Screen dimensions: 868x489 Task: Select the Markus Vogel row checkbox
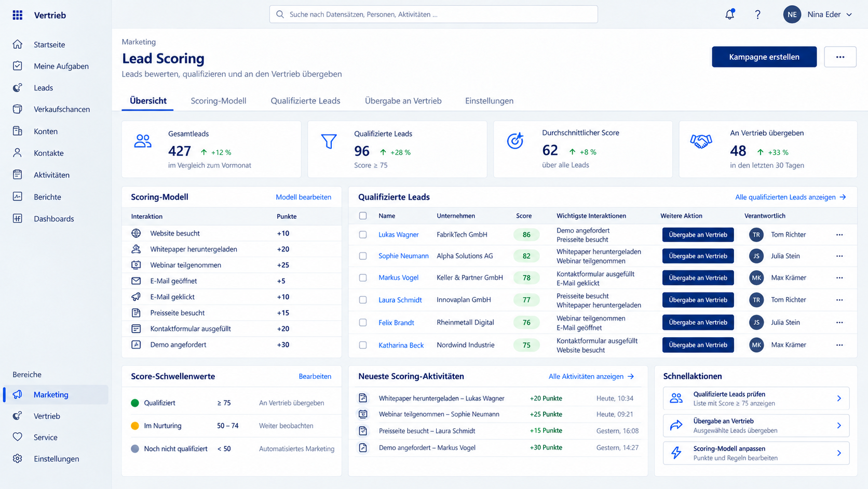[363, 277]
